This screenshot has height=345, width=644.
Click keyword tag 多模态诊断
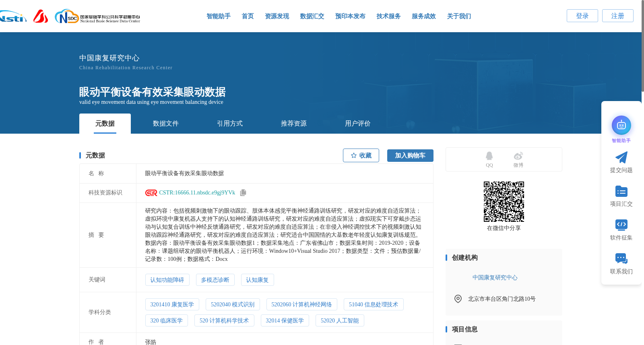(x=215, y=280)
